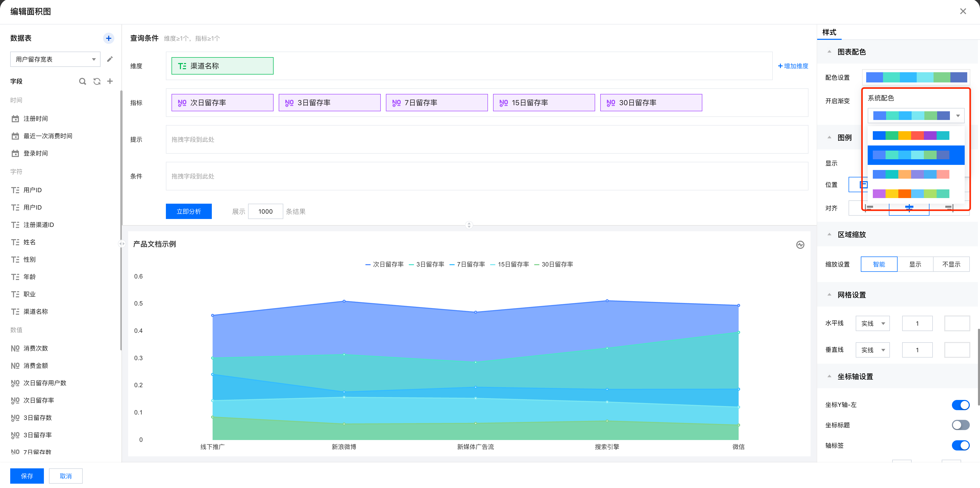Click the 1000 results count field
The height and width of the screenshot is (488, 980).
(x=265, y=212)
